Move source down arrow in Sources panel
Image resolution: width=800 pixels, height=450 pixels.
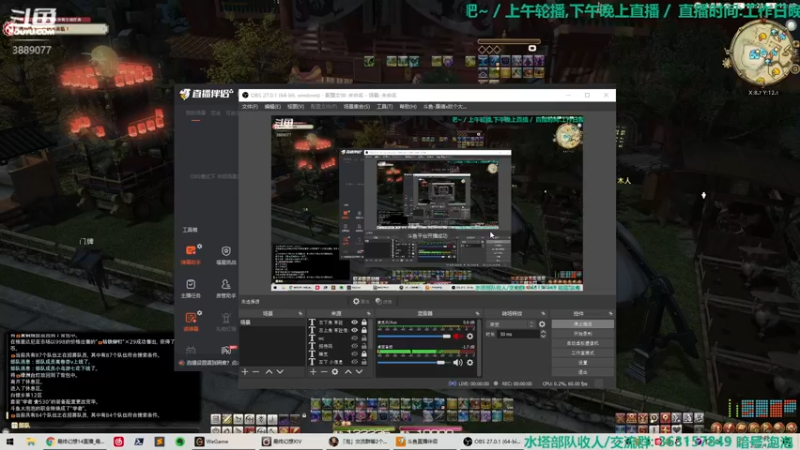pos(359,371)
